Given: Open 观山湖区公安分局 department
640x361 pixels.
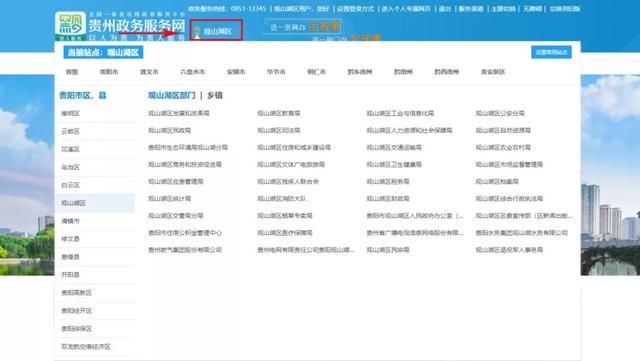Looking at the screenshot, I should click(x=500, y=114).
